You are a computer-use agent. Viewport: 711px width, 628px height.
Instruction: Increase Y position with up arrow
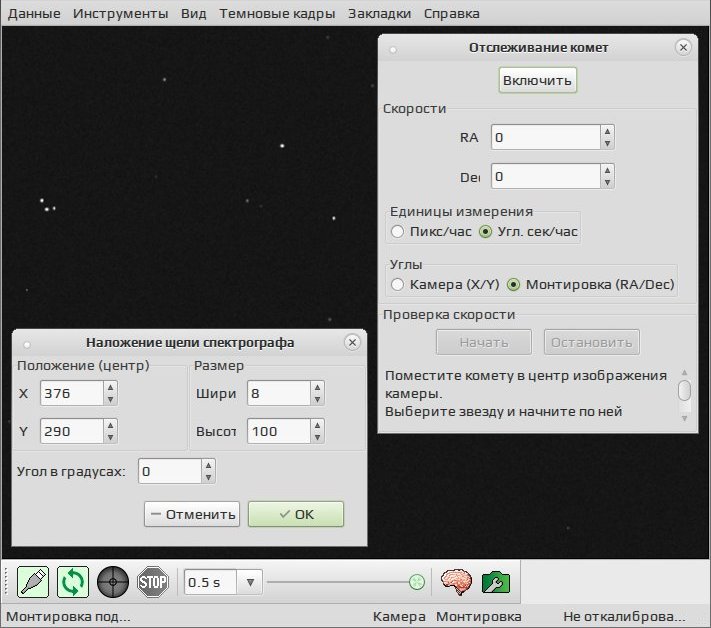tap(111, 425)
